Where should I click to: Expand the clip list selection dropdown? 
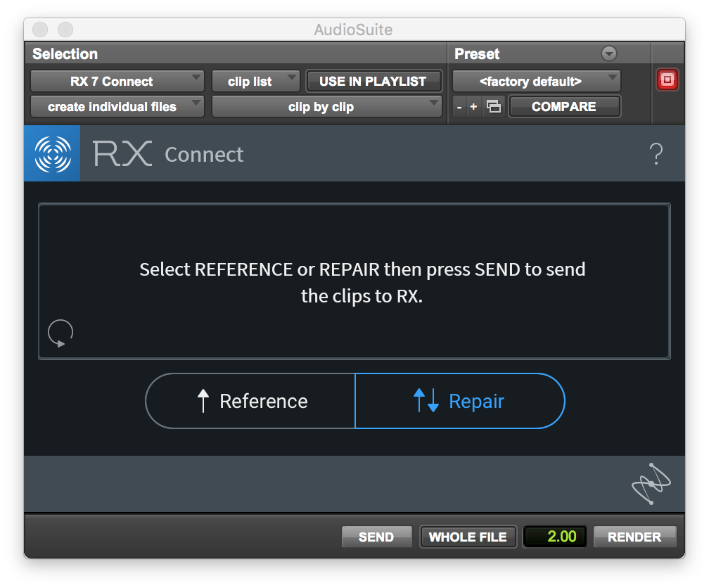[x=255, y=82]
